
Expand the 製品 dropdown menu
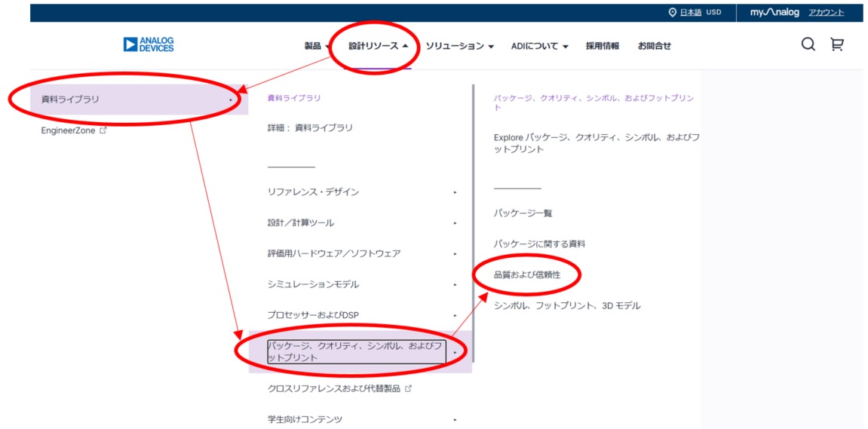[x=317, y=46]
